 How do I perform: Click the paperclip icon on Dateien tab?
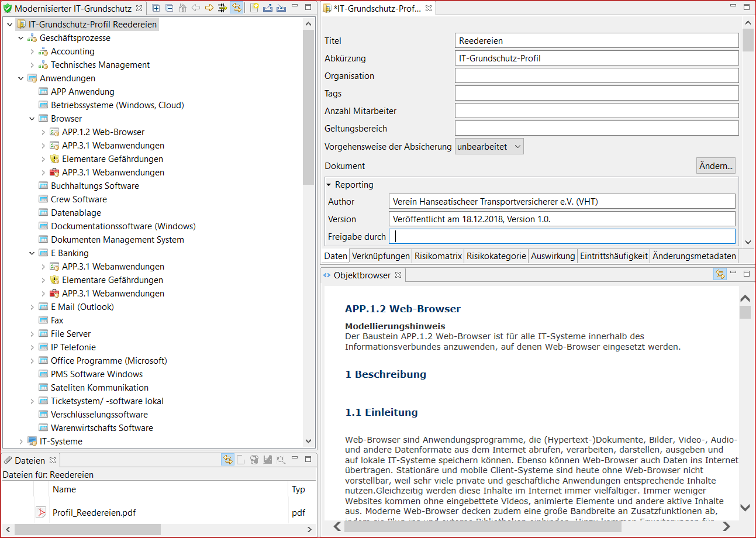pyautogui.click(x=8, y=461)
